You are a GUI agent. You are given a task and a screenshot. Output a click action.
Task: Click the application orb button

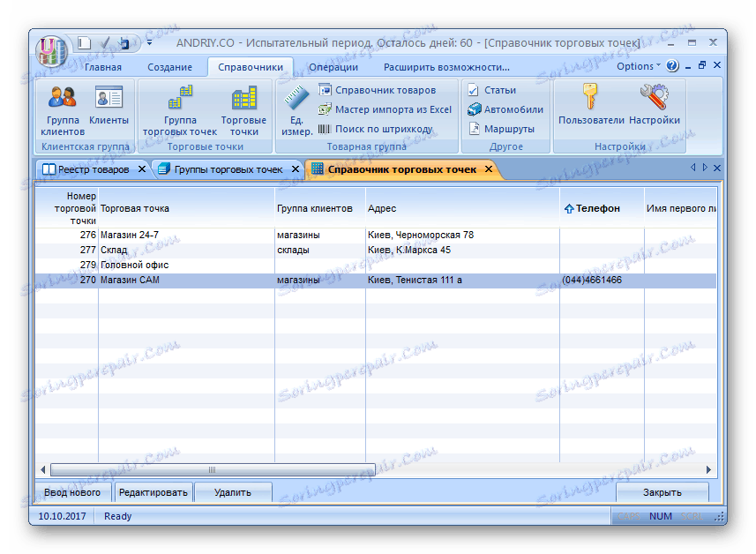51,50
